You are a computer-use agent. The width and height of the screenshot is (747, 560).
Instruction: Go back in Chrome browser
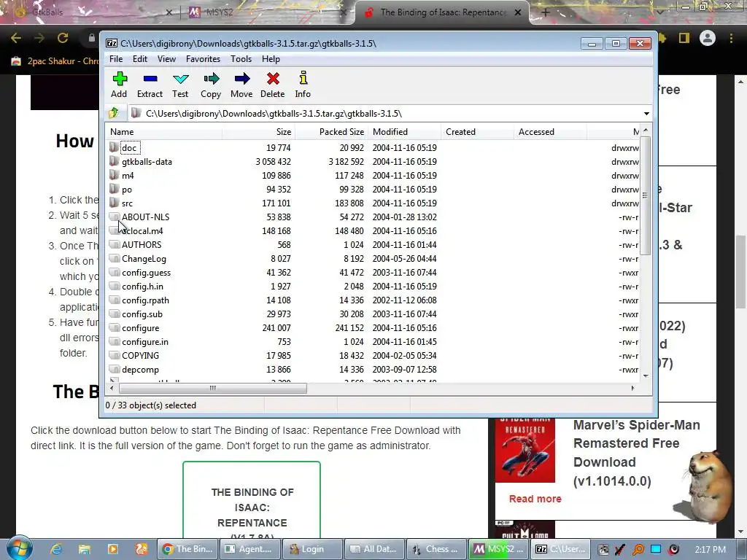tap(16, 38)
